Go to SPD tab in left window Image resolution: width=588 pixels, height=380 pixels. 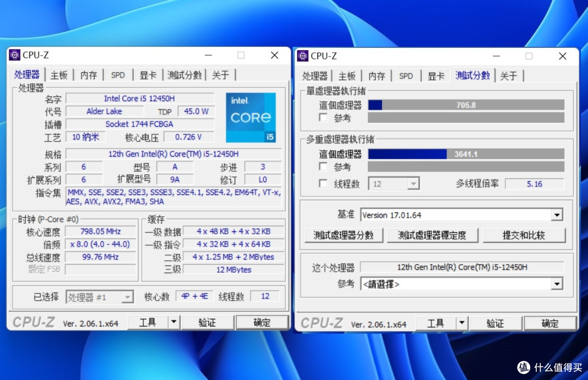click(118, 75)
